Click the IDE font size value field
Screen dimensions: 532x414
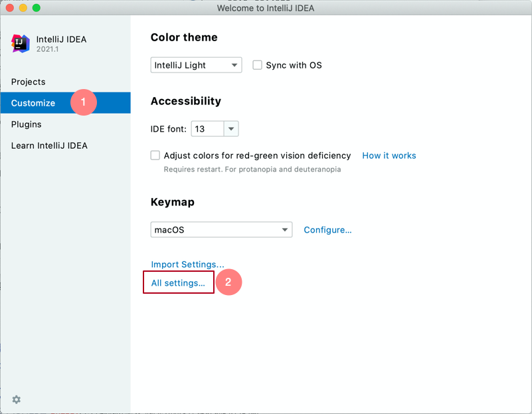[x=207, y=129]
